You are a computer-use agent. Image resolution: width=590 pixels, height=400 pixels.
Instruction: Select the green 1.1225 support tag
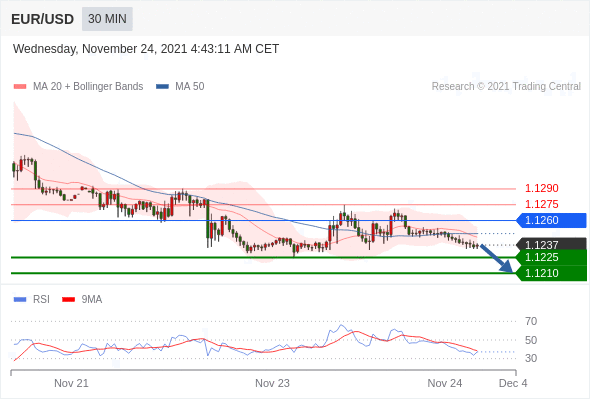552,257
